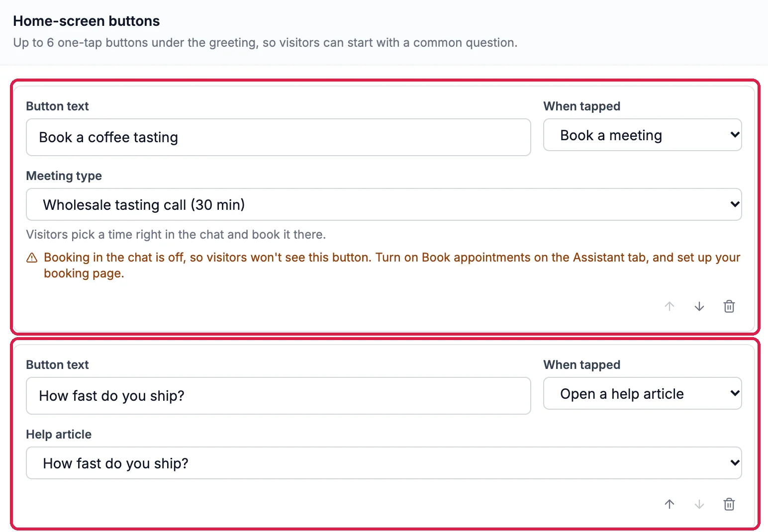Expand the Wholesale tasting call meeting type dropdown
The width and height of the screenshot is (768, 532).
pos(384,204)
